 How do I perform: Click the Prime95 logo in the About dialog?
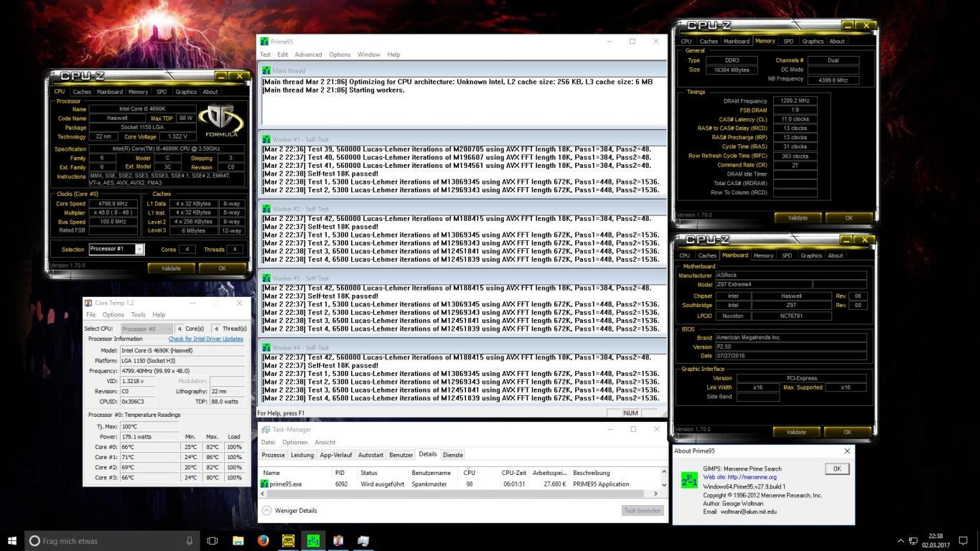pos(689,480)
